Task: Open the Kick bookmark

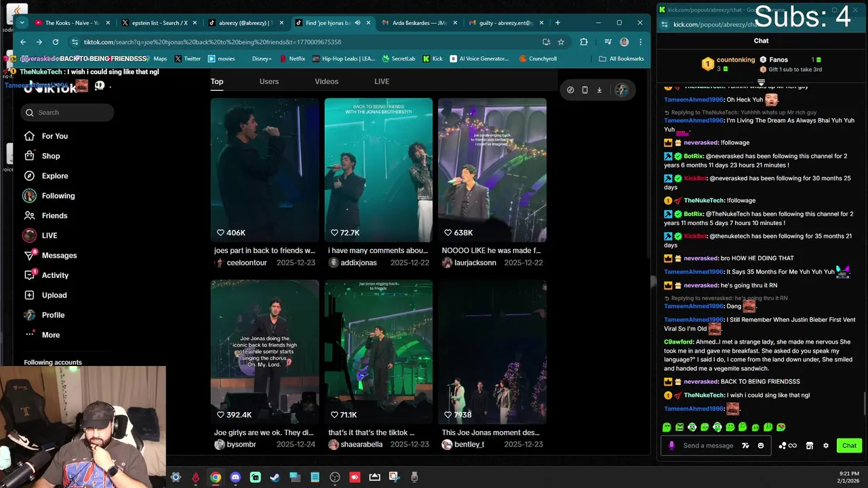Action: point(433,59)
